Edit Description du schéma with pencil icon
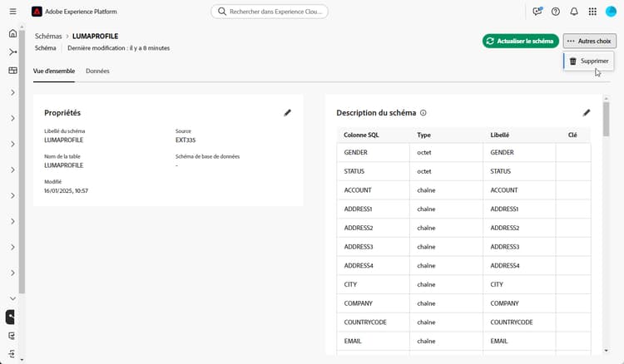624x364 pixels. tap(587, 112)
